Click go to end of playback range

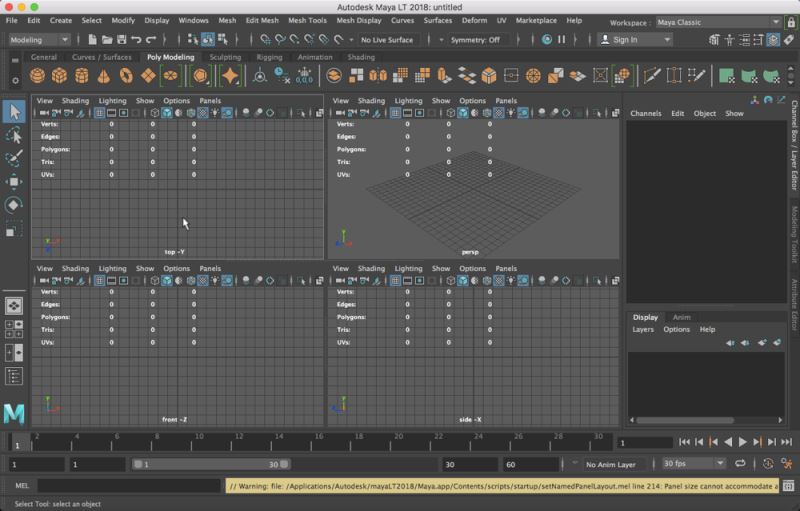787,442
